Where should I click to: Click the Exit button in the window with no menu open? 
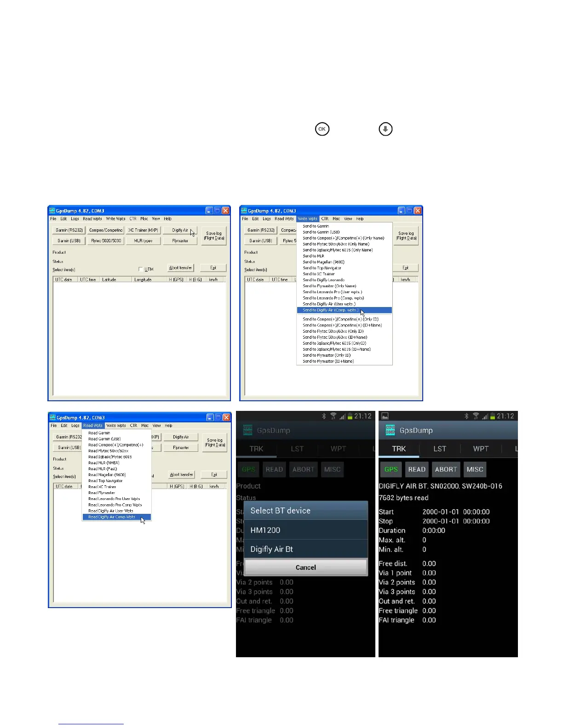213,268
